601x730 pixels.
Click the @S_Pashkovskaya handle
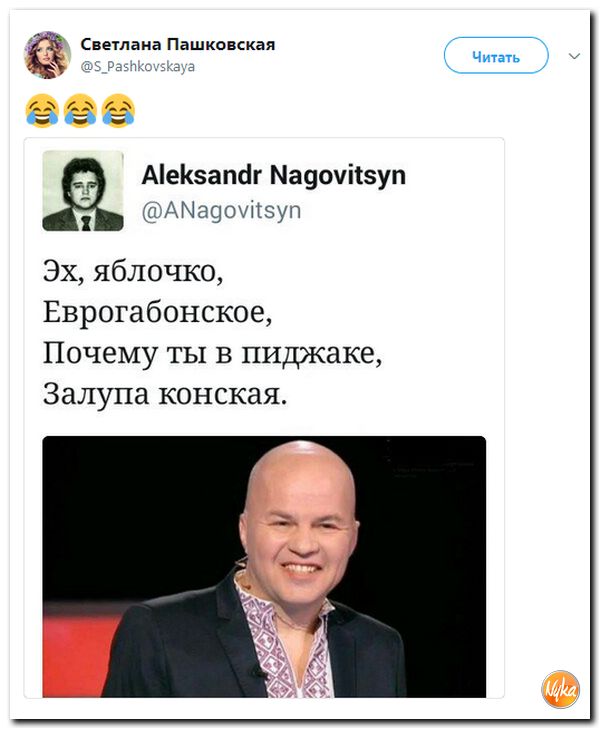pos(138,67)
